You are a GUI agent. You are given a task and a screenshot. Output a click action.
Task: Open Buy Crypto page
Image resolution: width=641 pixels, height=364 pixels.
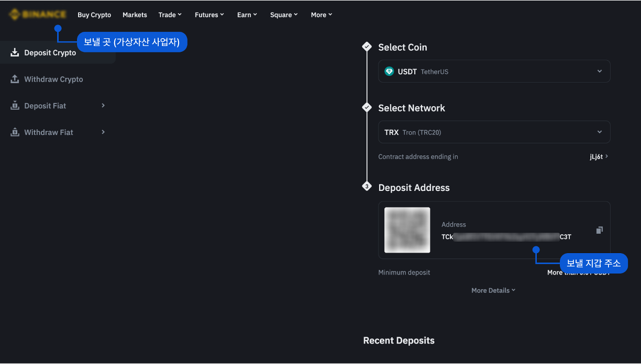click(x=94, y=15)
